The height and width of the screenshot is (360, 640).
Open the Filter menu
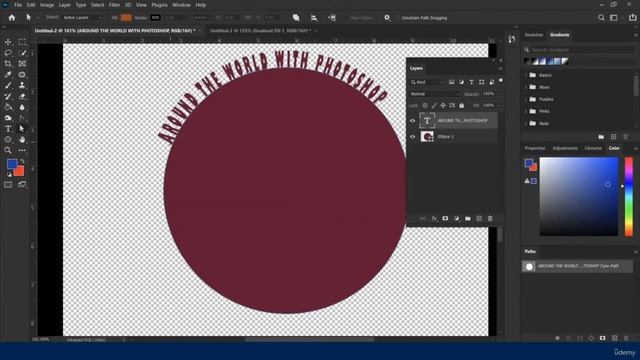114,5
